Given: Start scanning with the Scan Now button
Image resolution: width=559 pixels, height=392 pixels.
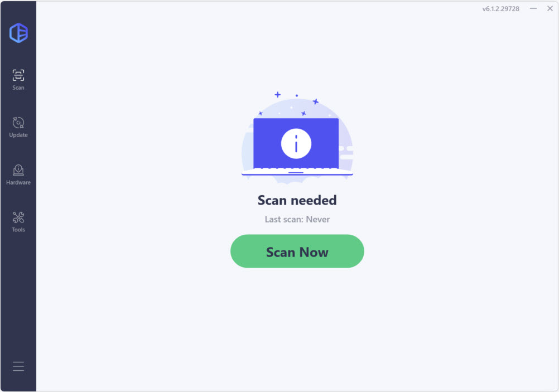Looking at the screenshot, I should point(297,251).
